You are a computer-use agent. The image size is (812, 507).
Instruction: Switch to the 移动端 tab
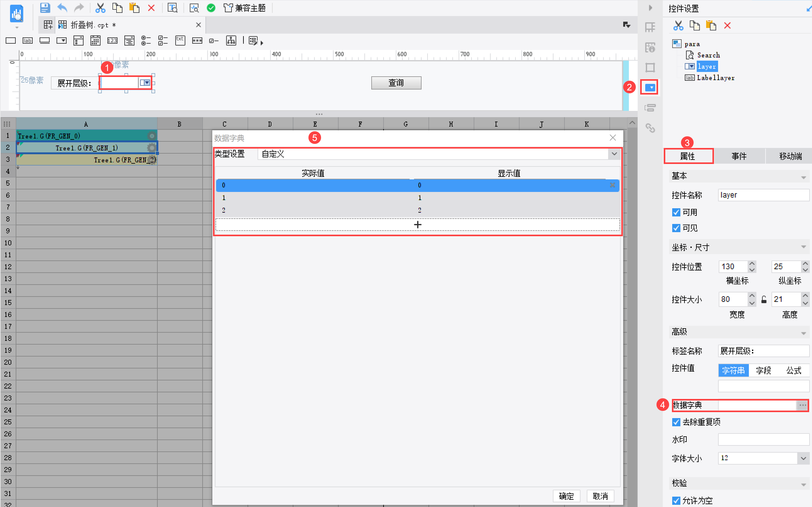coord(790,156)
